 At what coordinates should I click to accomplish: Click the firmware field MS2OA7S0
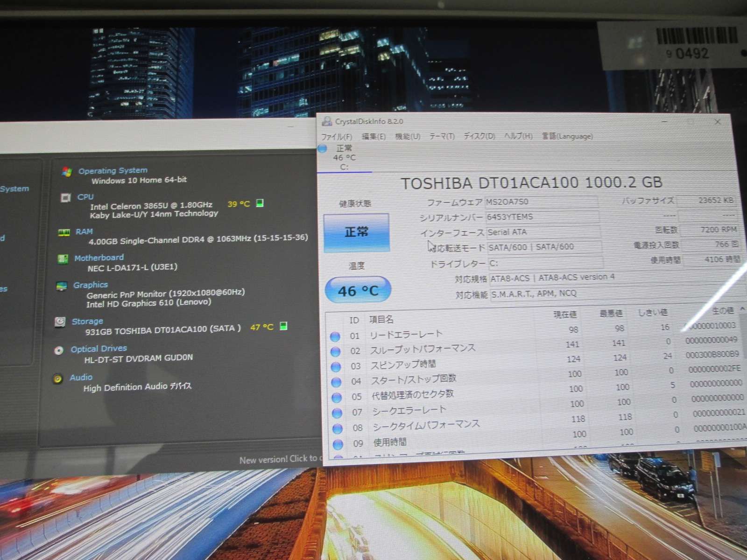point(541,202)
